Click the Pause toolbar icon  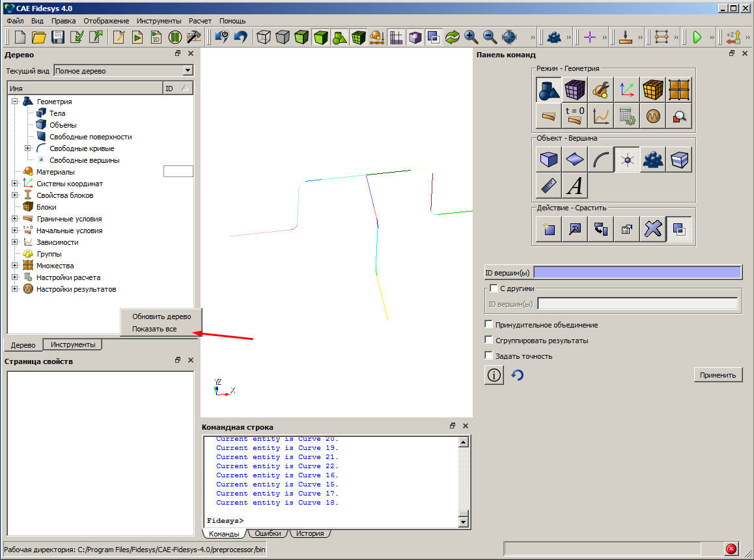175,37
